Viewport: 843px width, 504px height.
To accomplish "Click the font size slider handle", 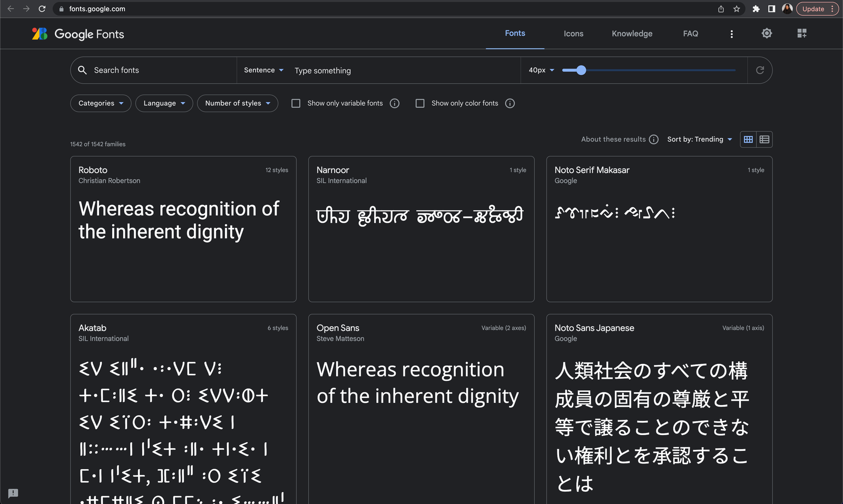I will tap(581, 70).
